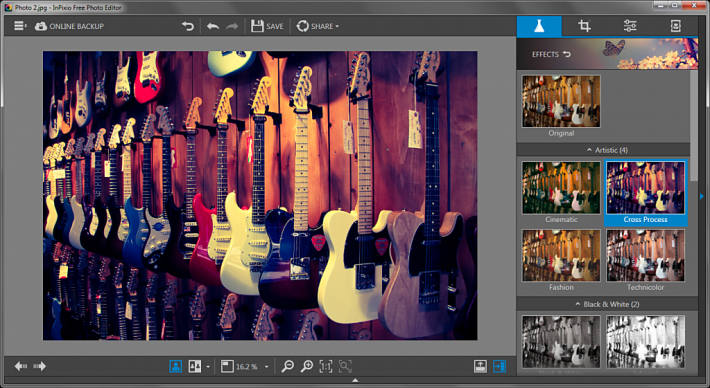Toggle the right side panel icon
This screenshot has width=710, height=388.
coord(499,366)
